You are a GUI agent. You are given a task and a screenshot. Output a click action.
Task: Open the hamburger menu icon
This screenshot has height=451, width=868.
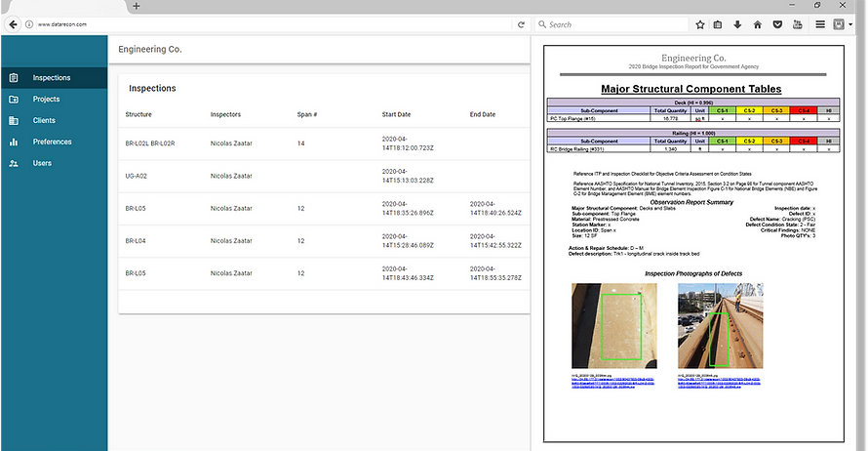(820, 24)
